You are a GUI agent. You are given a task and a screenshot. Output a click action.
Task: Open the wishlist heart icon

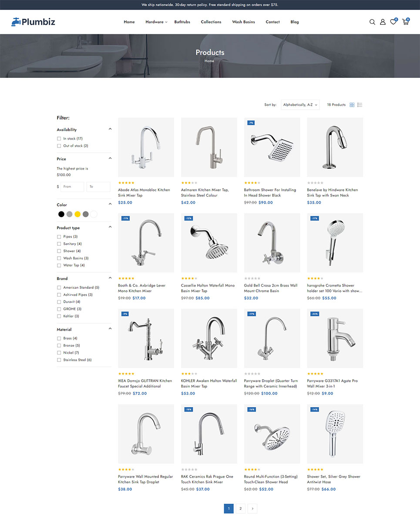pos(393,22)
